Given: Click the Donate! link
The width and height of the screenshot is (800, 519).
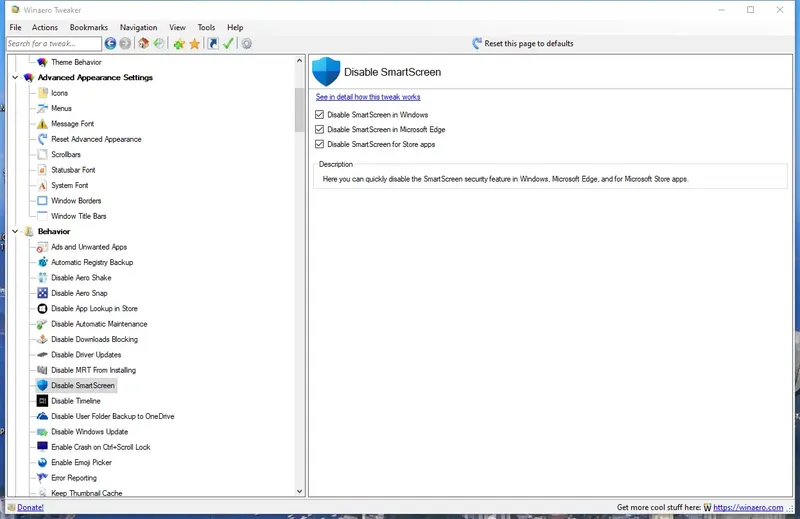Looking at the screenshot, I should tap(31, 507).
